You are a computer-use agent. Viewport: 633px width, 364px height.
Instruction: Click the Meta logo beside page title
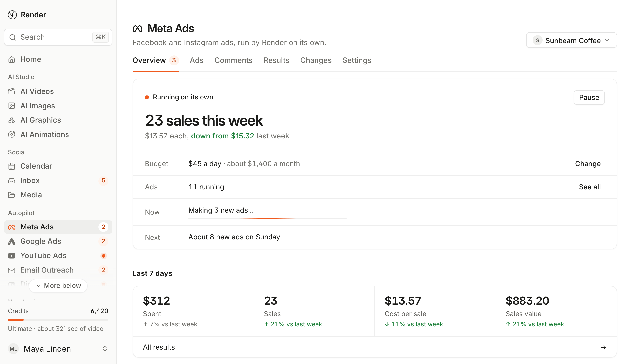tap(137, 29)
